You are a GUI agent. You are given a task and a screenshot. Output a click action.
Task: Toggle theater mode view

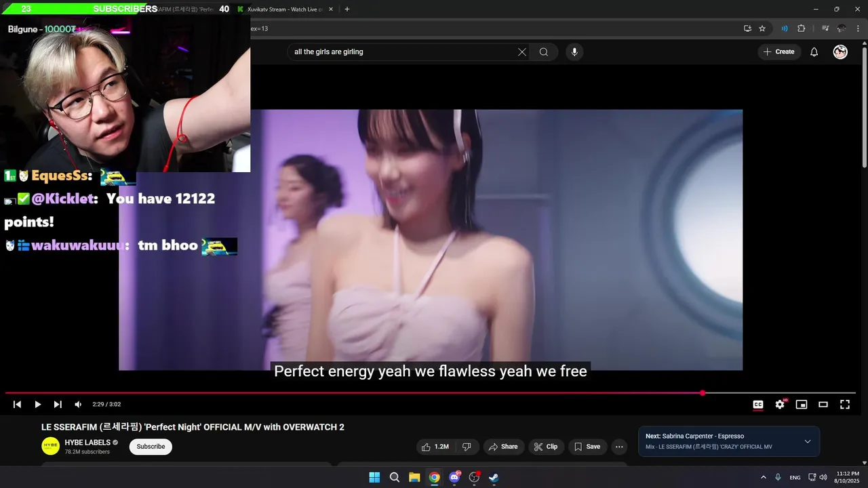pyautogui.click(x=823, y=405)
